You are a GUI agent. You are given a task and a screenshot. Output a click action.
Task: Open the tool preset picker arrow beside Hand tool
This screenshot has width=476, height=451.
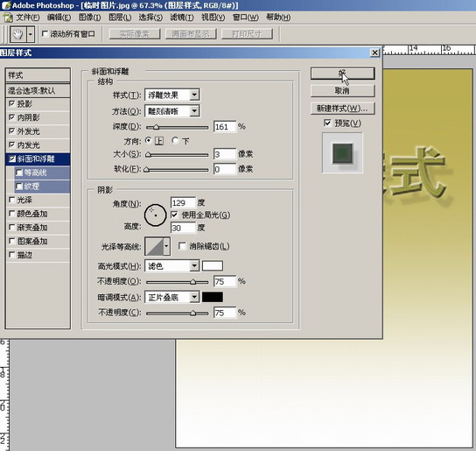(x=31, y=34)
